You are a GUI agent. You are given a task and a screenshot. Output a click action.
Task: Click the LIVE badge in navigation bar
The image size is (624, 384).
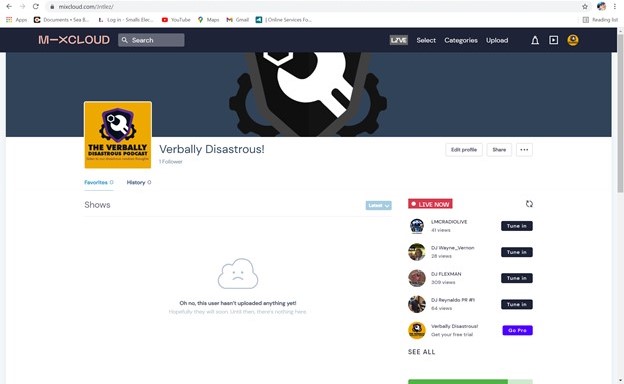398,40
